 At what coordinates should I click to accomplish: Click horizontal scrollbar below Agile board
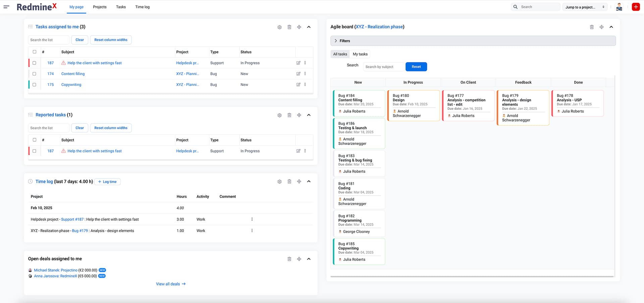tap(472, 276)
